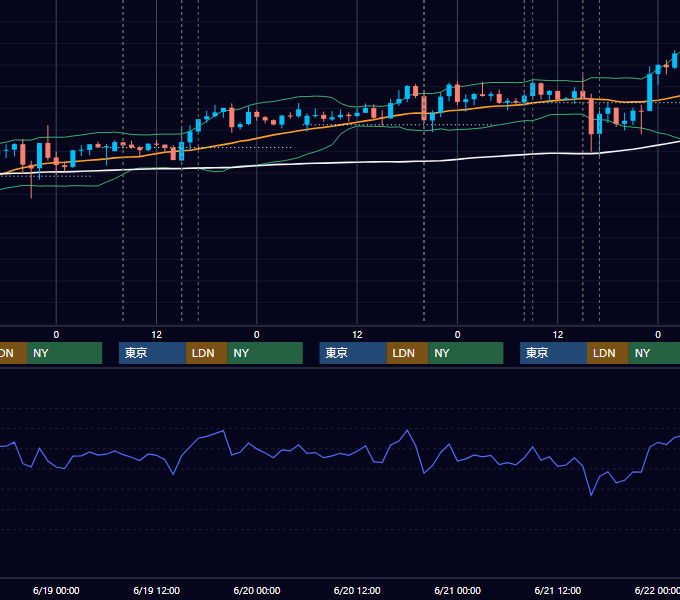This screenshot has width=680, height=600.
Task: Click hour label 12 above 6/21 12:00
Action: (x=558, y=335)
